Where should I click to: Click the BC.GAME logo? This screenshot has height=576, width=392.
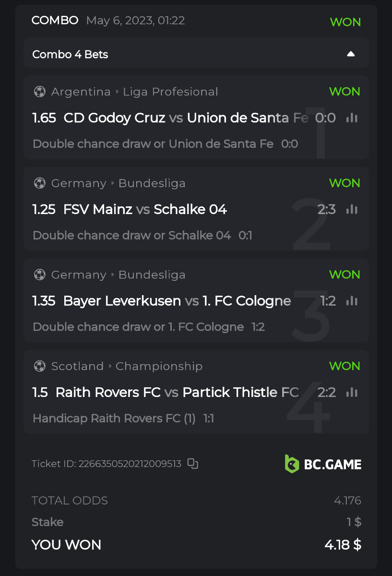pyautogui.click(x=323, y=464)
